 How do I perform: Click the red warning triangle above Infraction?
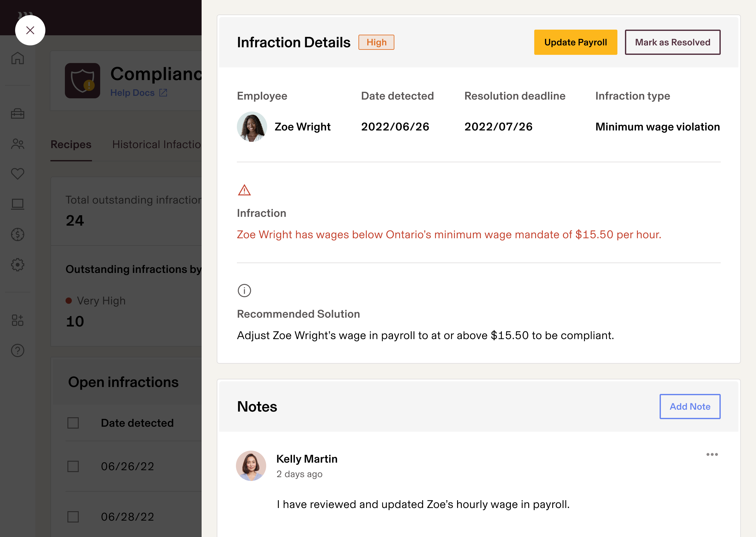244,190
